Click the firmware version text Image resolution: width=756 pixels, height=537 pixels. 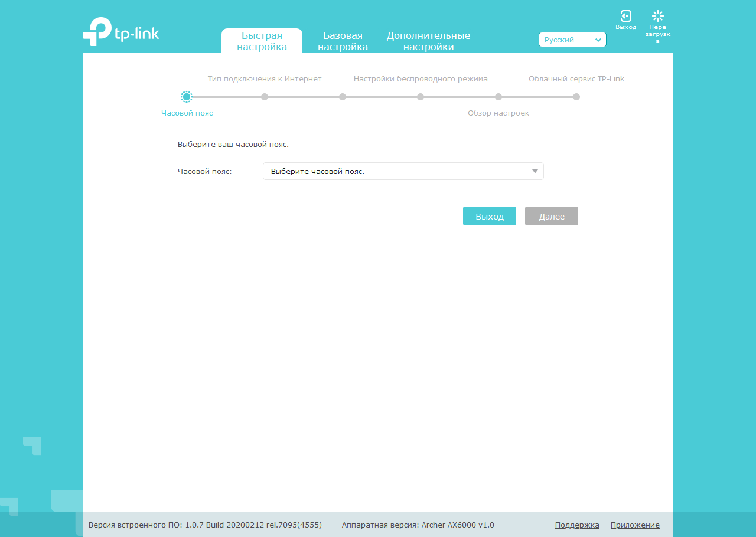(x=205, y=525)
